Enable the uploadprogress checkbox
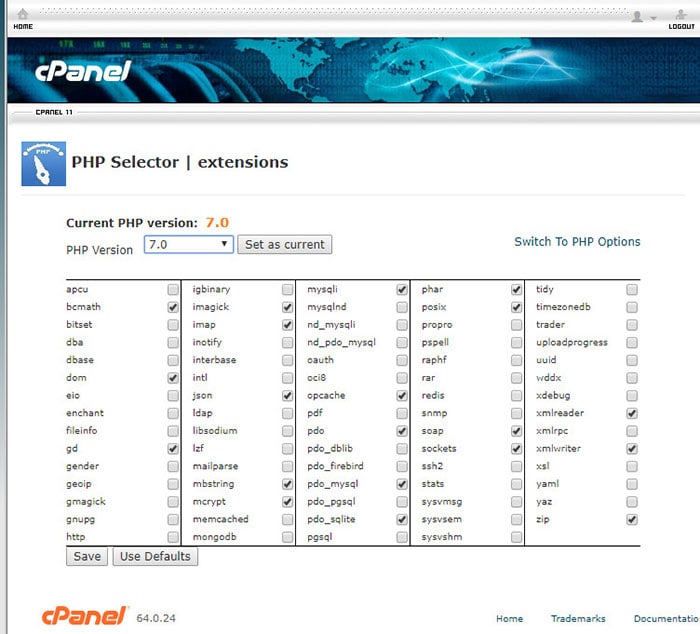The image size is (700, 634). tap(632, 342)
